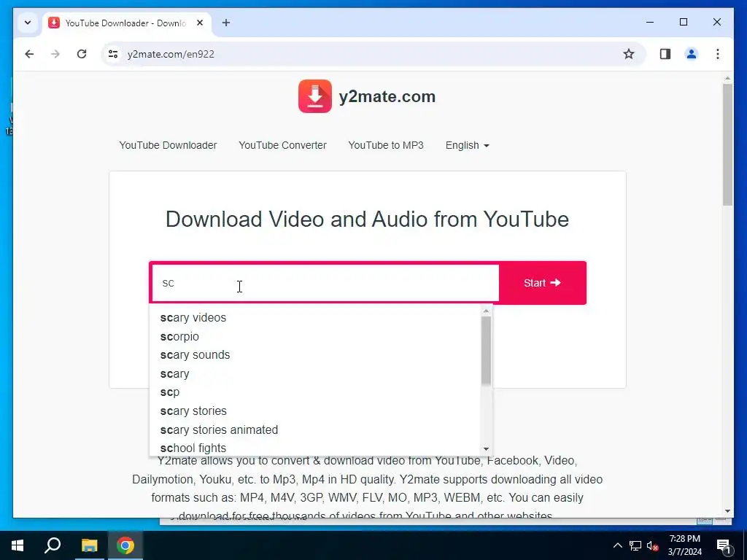Click the page vertical scrollbar thumb
Screen dimensions: 747x560
pyautogui.click(x=727, y=145)
